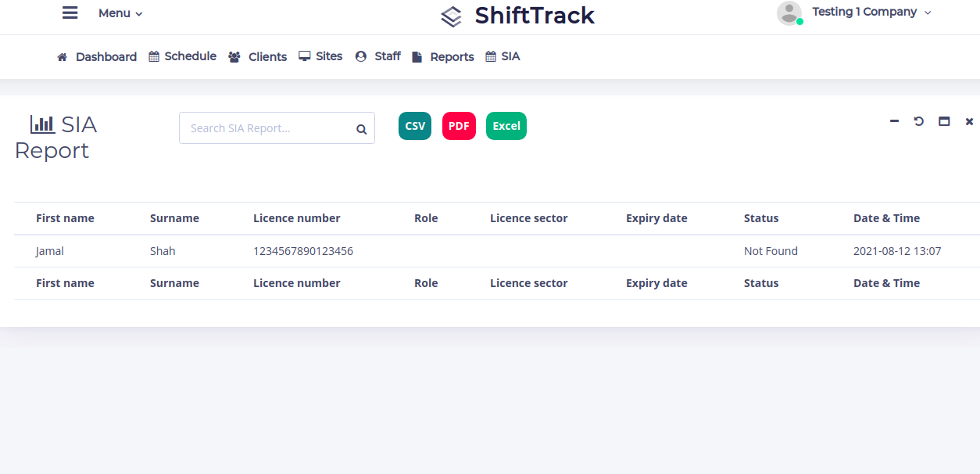
Task: Open the Reports menu item
Action: point(443,57)
